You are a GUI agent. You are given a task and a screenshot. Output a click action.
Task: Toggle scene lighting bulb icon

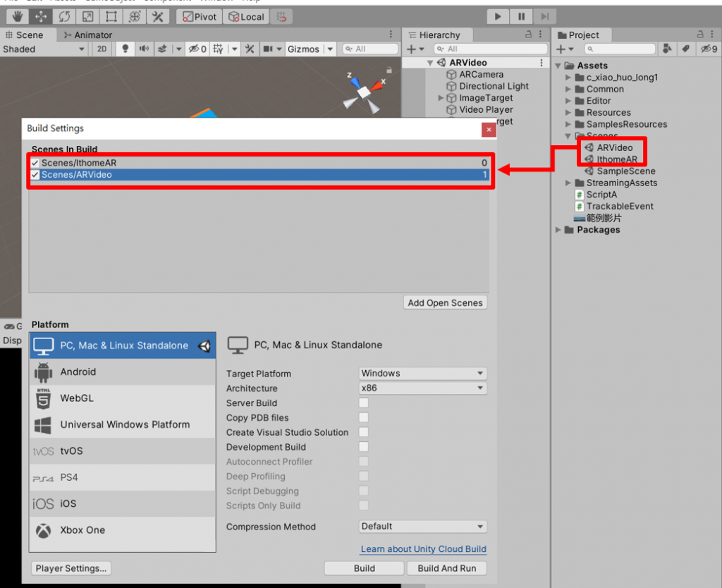[x=125, y=49]
